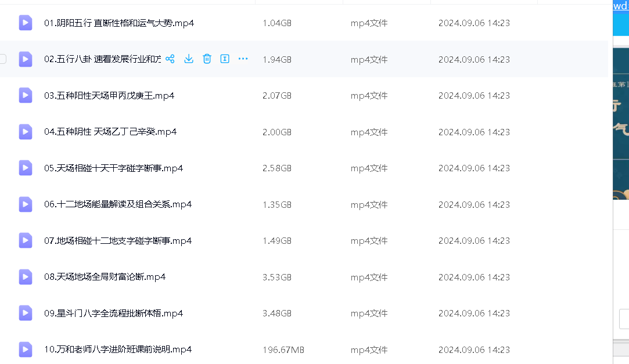Open more options for file 02
This screenshot has width=629, height=364.
[243, 59]
